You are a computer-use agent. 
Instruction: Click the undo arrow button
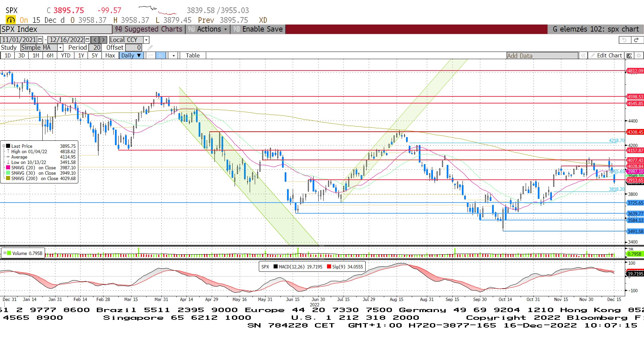tap(625, 40)
